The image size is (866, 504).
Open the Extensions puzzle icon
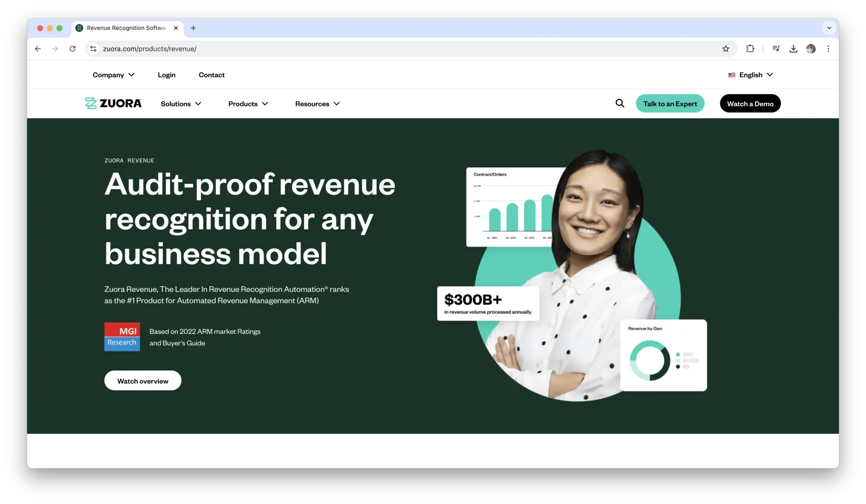(x=750, y=49)
